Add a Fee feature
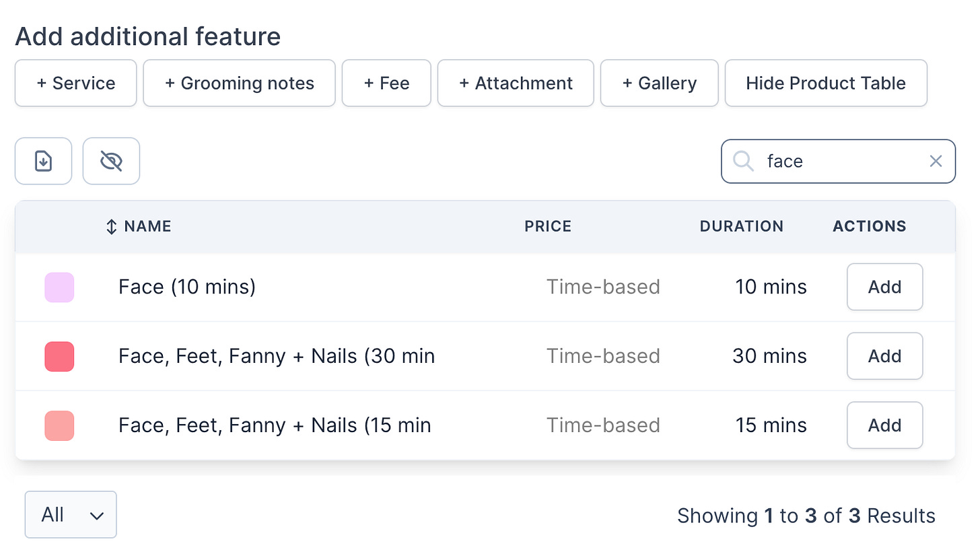 386,83
